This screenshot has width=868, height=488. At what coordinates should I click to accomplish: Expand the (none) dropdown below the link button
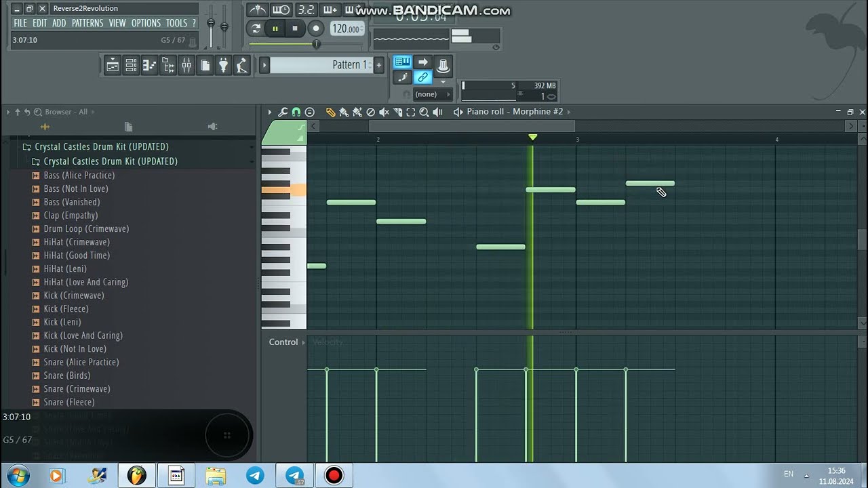coord(433,94)
